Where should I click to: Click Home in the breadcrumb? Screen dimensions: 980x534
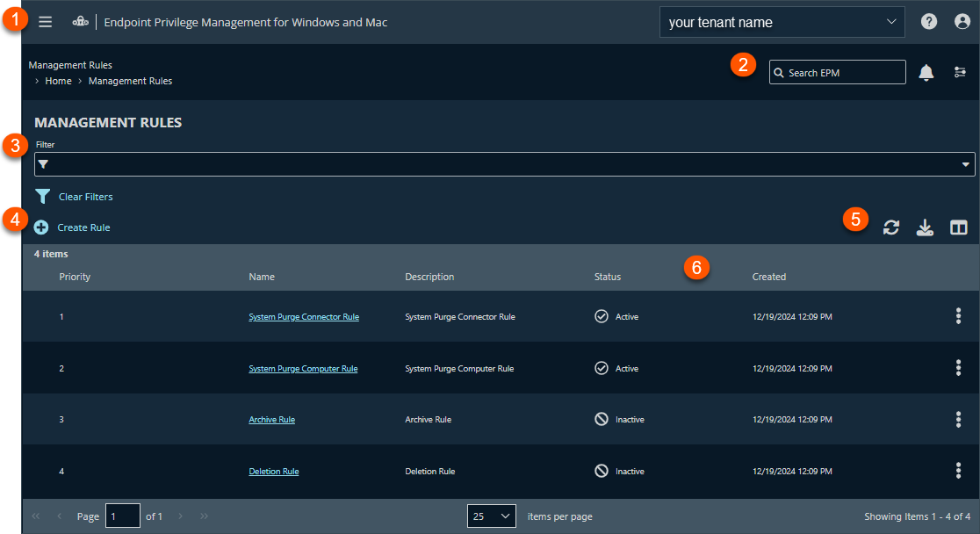click(58, 81)
